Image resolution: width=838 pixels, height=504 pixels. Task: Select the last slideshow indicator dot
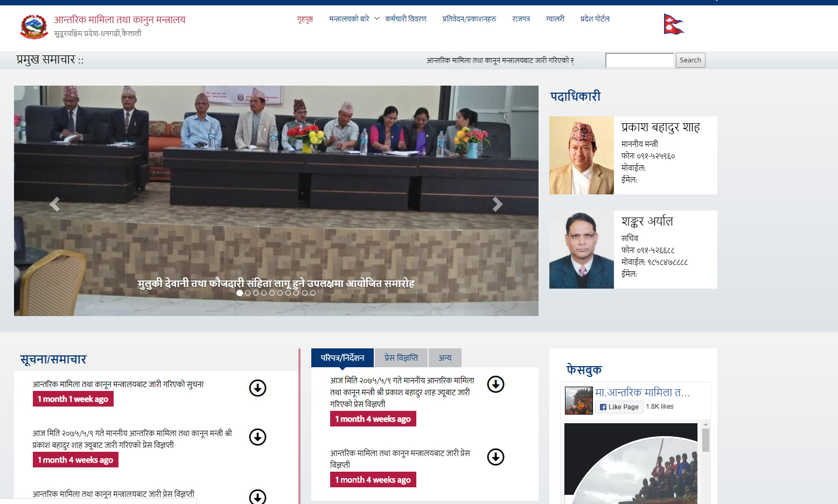click(313, 293)
